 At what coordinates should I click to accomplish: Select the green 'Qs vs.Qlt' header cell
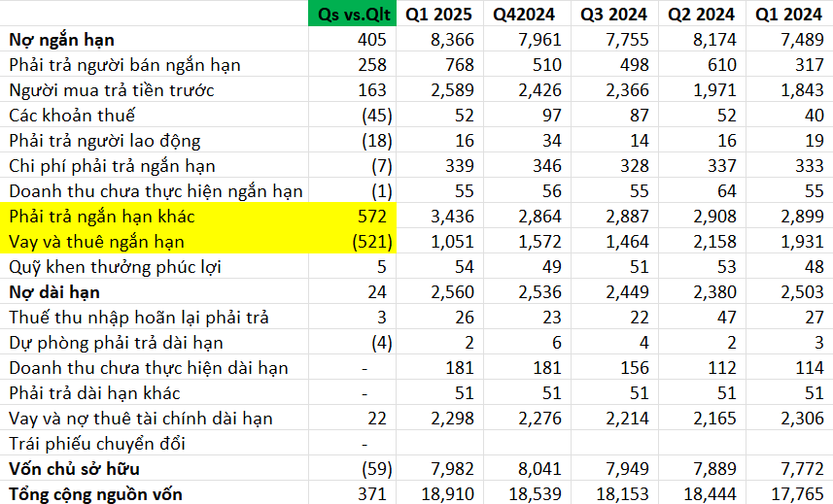(352, 14)
